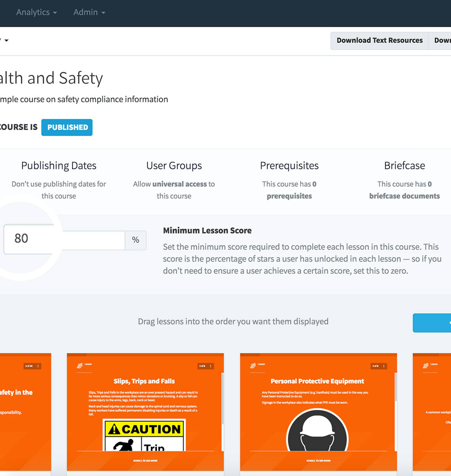Viewport: 451px width, 476px height.
Task: Click the CAUTION sign image in Slips lesson
Action: pos(144,435)
